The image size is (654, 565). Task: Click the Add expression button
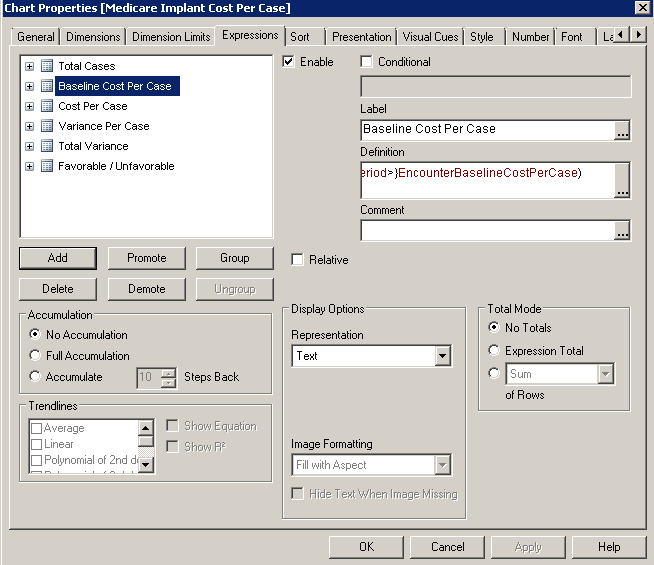(58, 258)
